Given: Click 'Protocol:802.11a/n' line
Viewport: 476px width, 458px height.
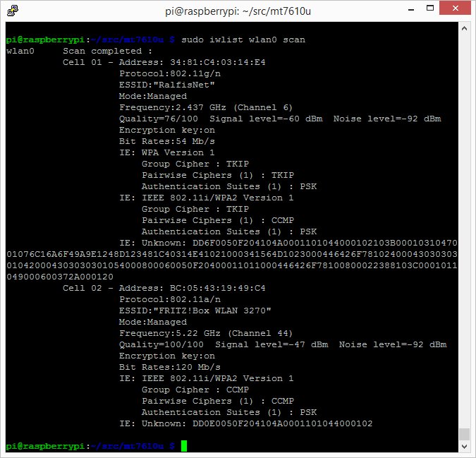Looking at the screenshot, I should (x=170, y=299).
